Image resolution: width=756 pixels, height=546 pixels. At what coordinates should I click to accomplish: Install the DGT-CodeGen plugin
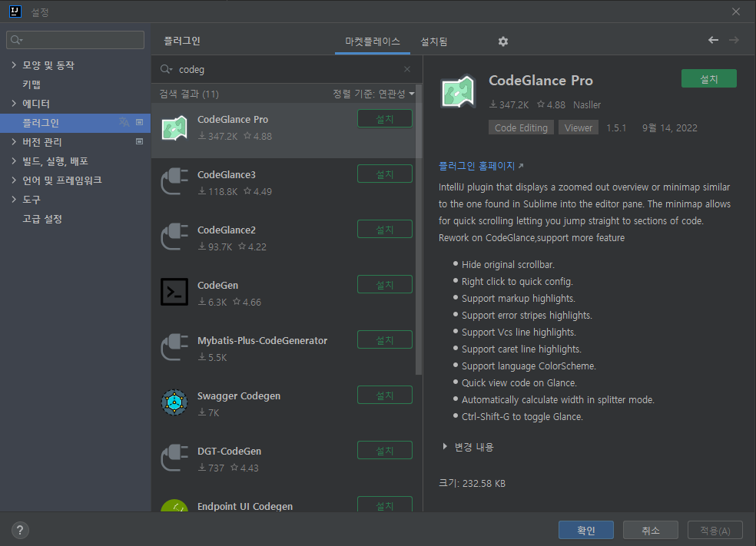(385, 451)
